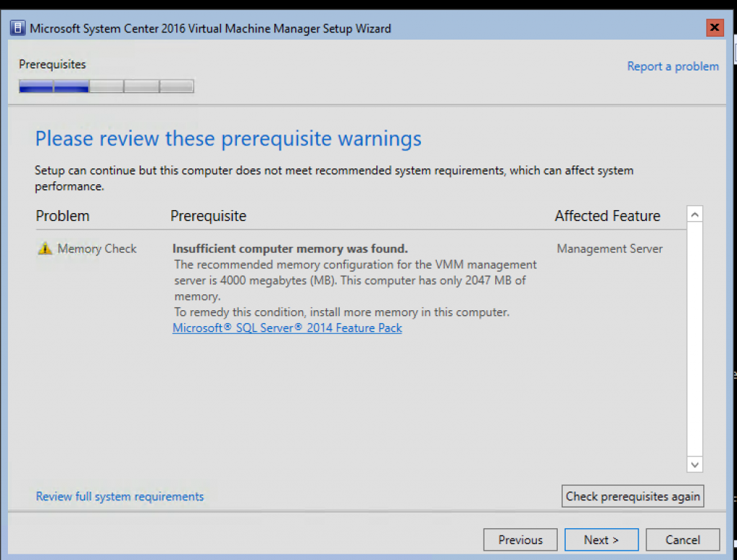
Task: Cancel the VMM setup wizard
Action: coord(682,539)
